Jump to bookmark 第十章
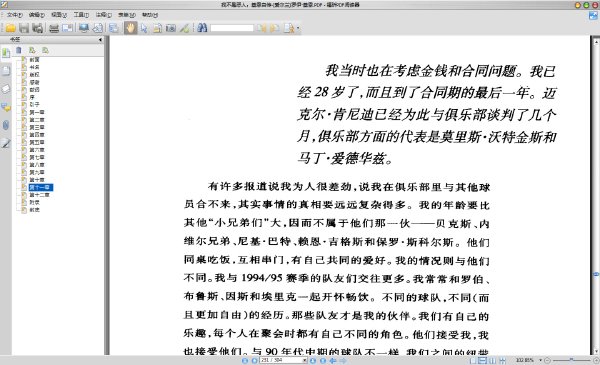 [37, 180]
